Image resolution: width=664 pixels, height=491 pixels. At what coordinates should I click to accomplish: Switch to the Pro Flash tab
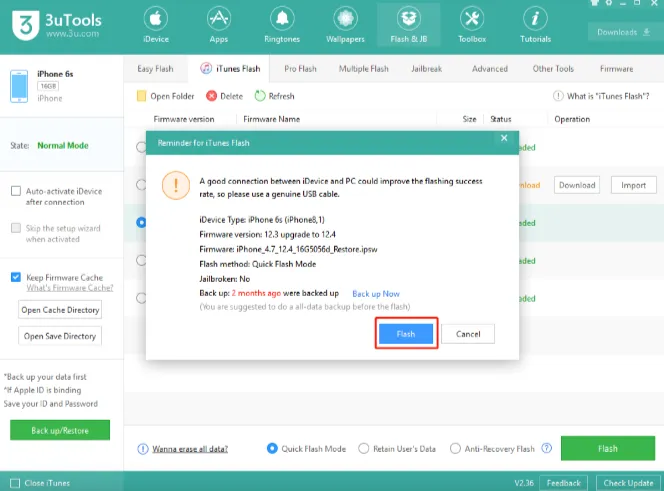[299, 69]
